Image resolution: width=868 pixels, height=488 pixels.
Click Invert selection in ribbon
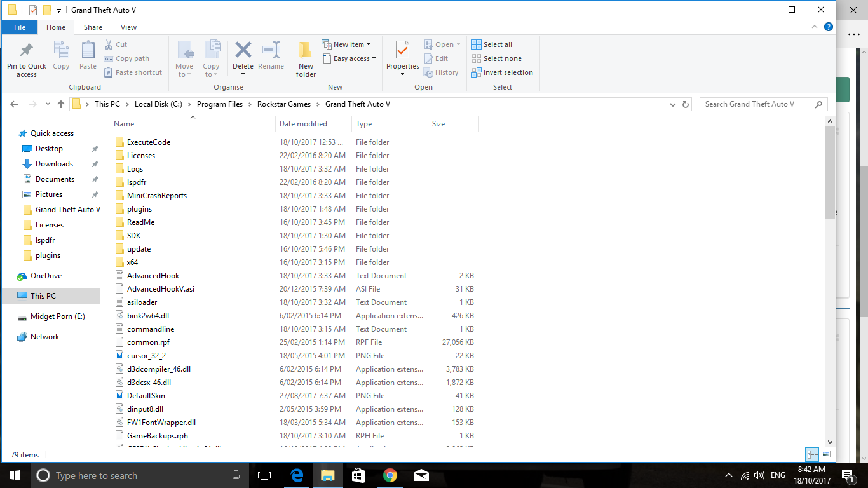[x=502, y=72]
